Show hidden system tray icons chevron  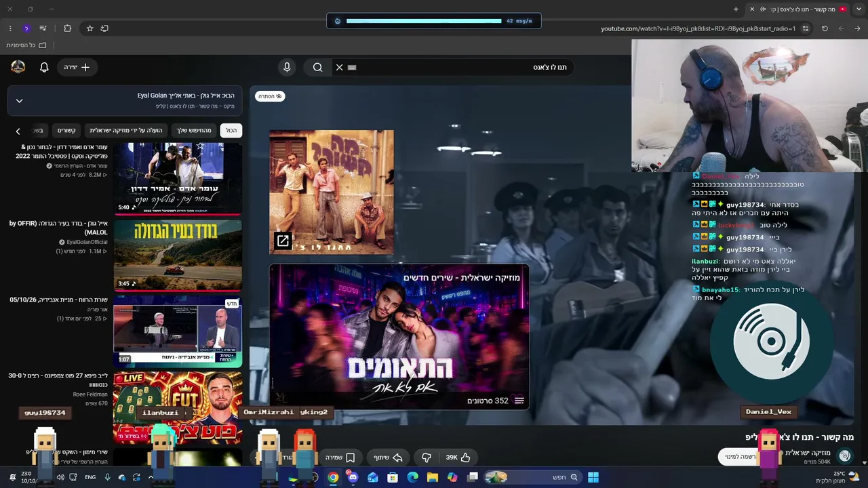(151, 477)
